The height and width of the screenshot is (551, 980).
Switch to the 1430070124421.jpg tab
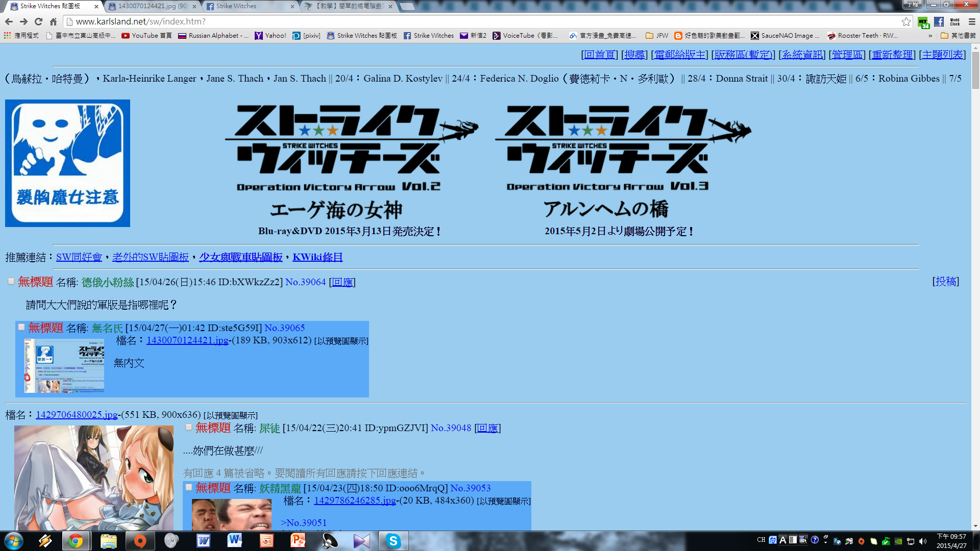coord(152,6)
